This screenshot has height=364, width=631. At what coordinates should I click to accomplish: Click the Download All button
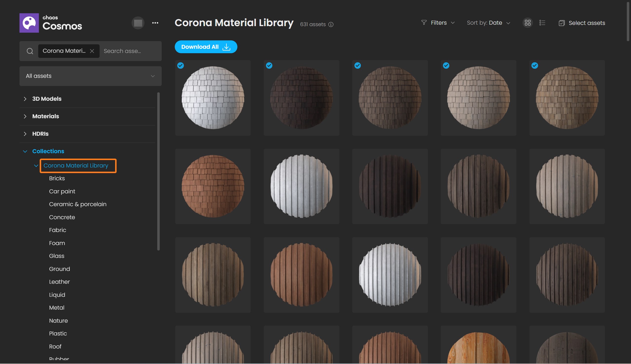pos(206,46)
